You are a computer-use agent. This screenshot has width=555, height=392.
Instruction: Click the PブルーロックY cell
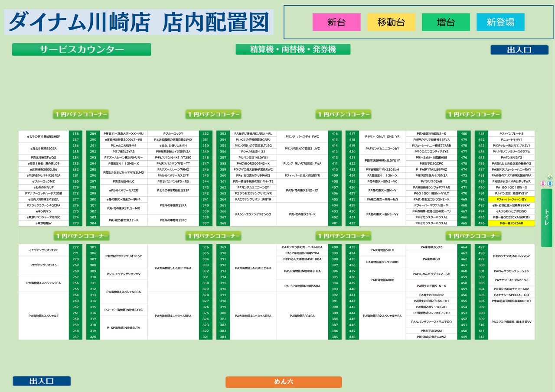(173, 133)
